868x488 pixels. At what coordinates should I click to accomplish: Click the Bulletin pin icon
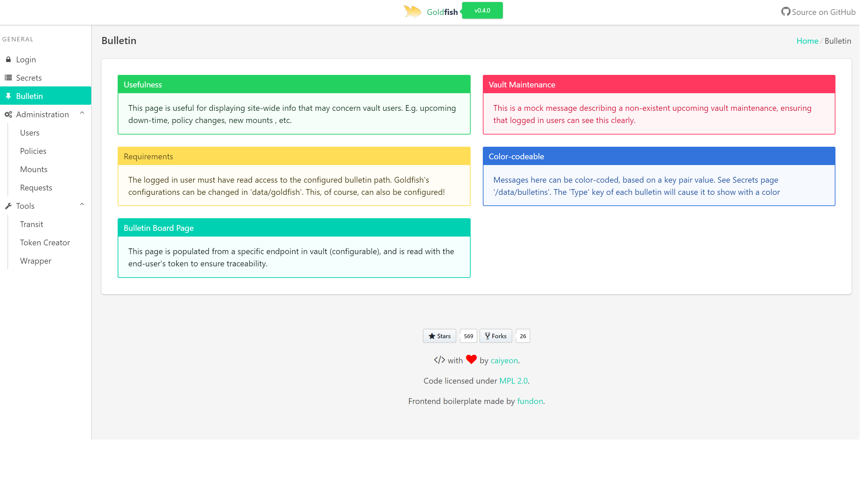pos(8,96)
